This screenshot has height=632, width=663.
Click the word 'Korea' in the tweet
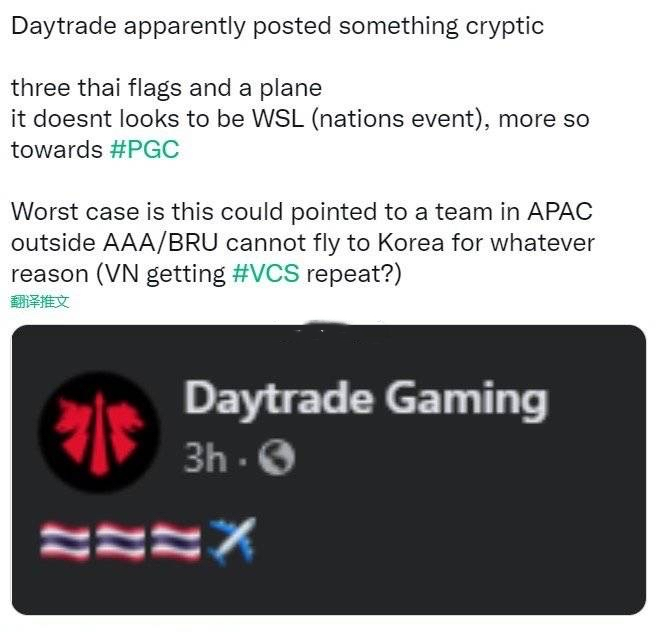coord(411,243)
